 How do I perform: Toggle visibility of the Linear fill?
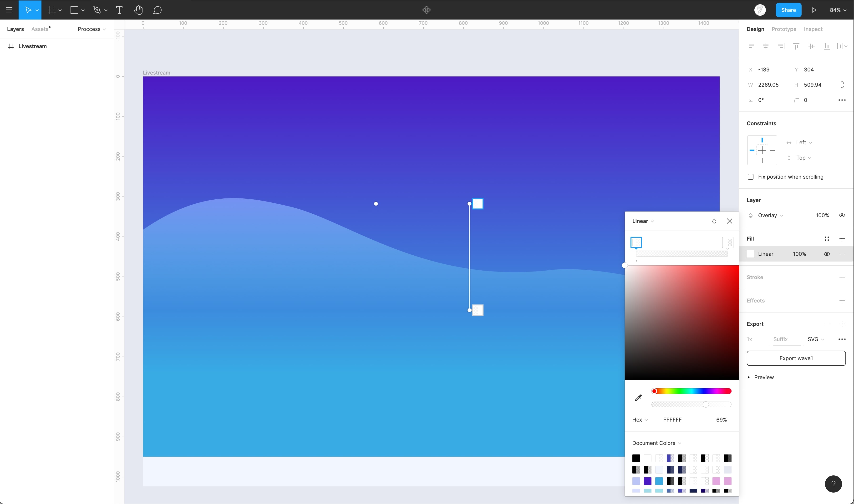pyautogui.click(x=827, y=254)
